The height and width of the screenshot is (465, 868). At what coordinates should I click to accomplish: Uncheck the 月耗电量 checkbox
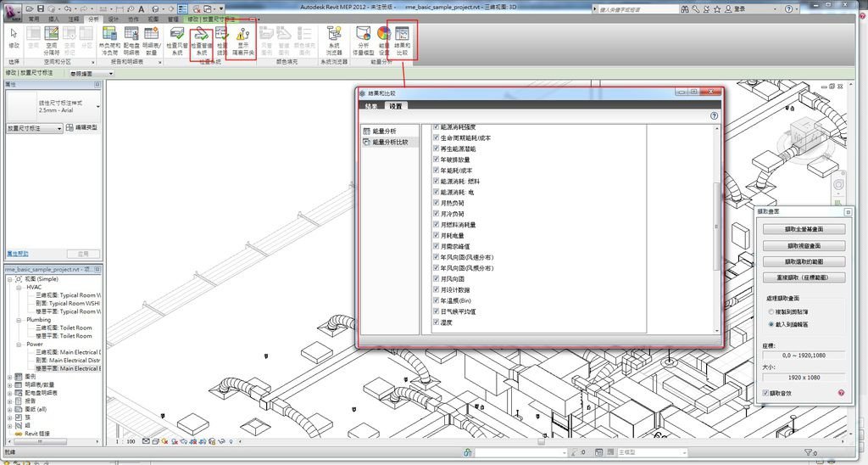coord(437,235)
